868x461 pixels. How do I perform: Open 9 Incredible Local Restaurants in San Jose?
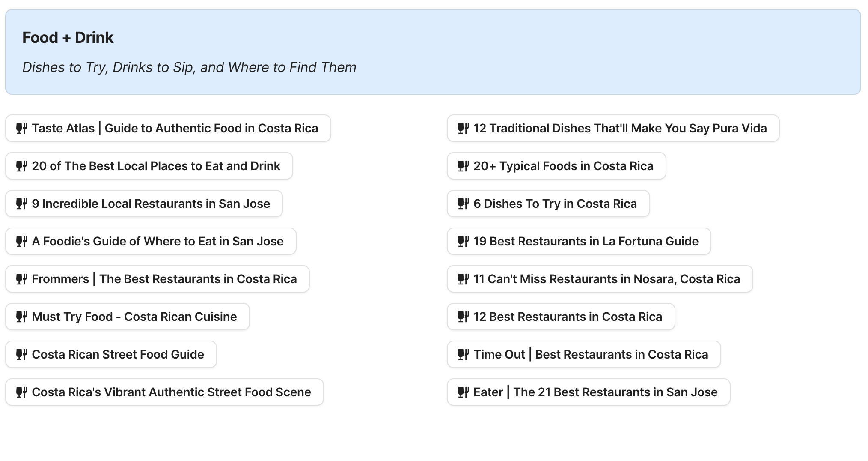[151, 204]
